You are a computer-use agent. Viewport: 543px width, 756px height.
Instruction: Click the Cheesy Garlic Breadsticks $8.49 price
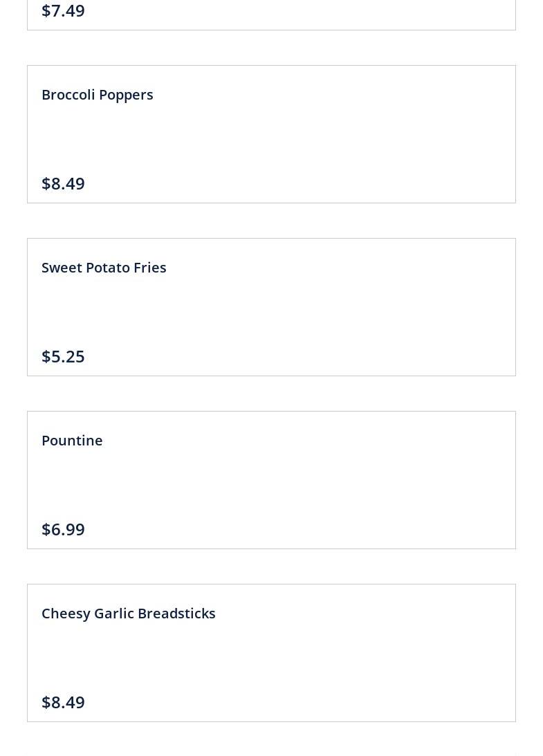(63, 702)
